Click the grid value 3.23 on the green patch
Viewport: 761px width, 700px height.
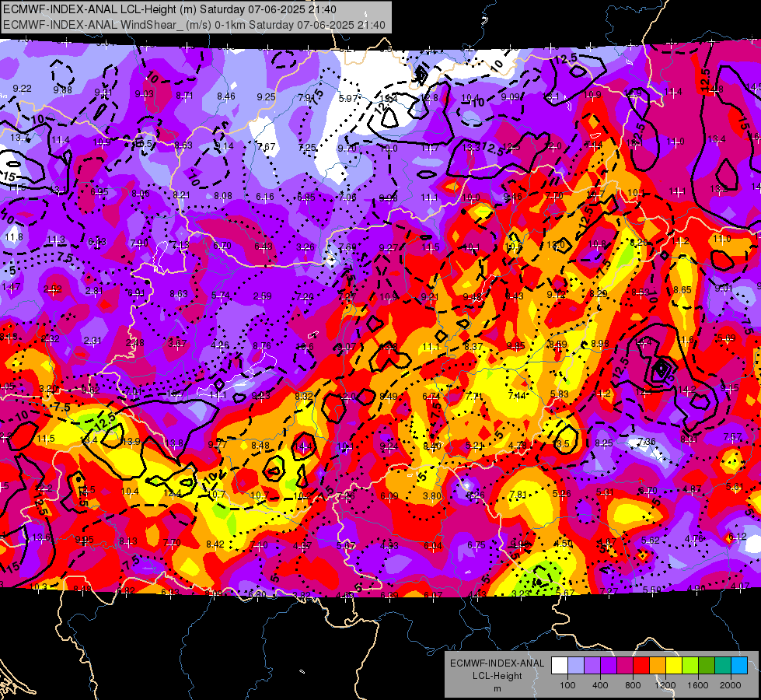(522, 593)
